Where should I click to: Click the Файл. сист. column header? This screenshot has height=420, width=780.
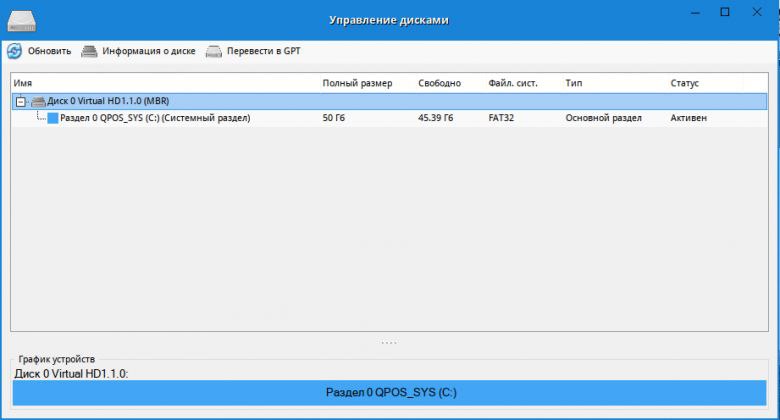coord(513,83)
